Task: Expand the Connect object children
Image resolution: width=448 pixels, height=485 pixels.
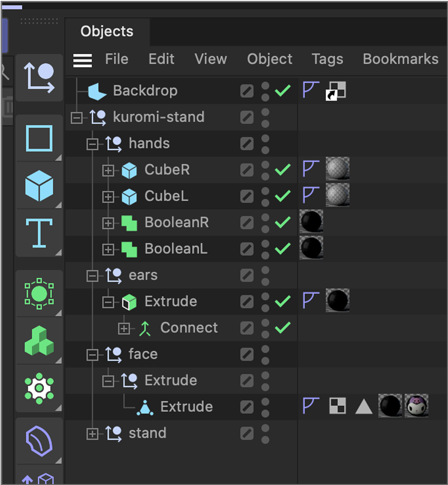Action: (x=124, y=328)
